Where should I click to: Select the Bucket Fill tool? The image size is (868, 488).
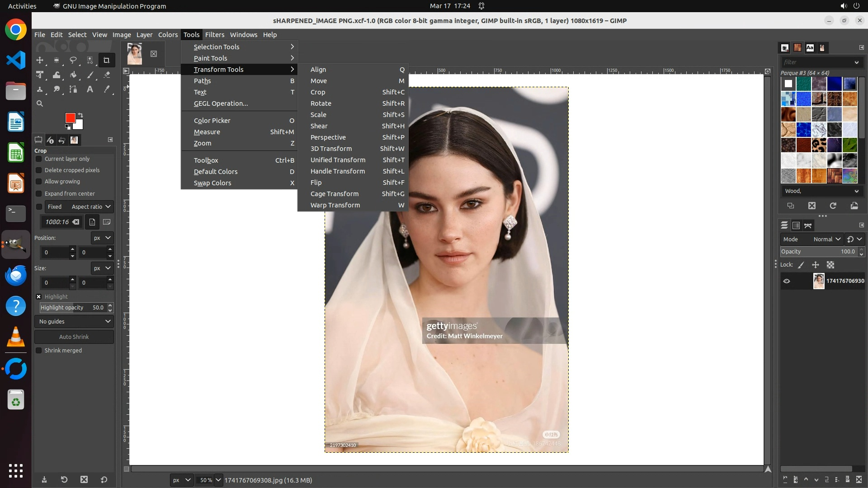click(73, 75)
